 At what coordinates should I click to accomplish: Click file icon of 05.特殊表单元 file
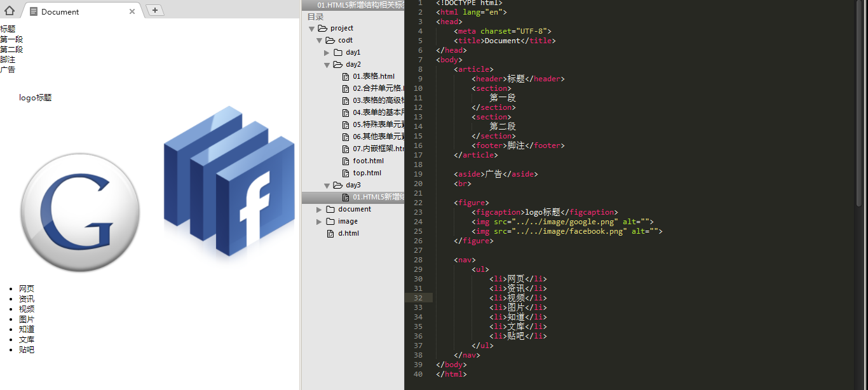tap(346, 124)
